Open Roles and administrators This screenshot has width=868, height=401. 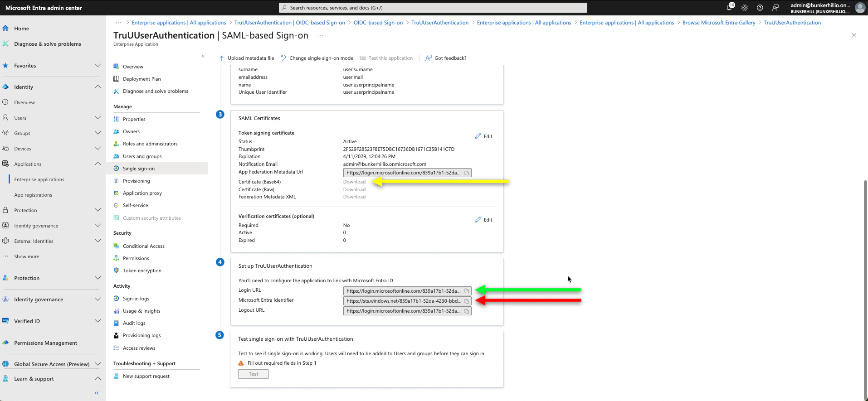[x=150, y=144]
